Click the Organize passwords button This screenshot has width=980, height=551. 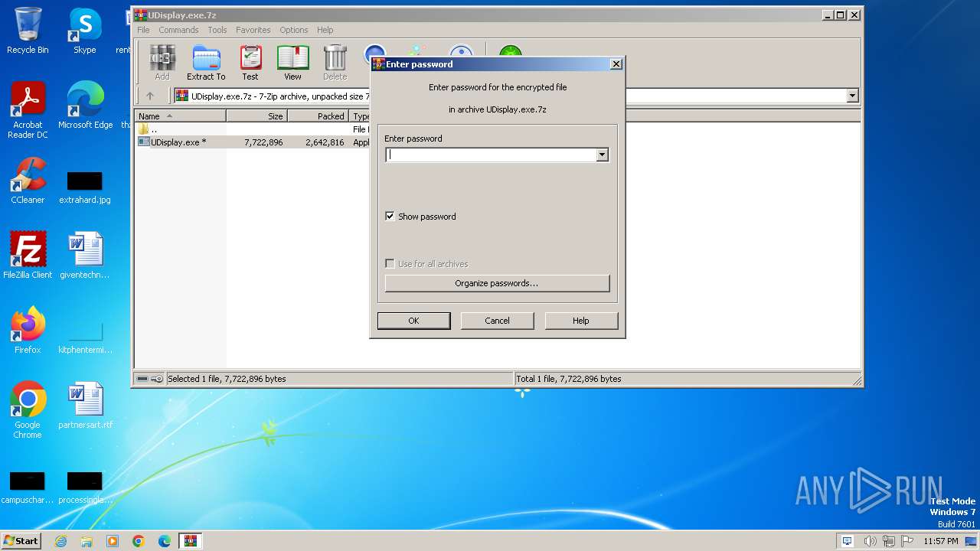[x=497, y=283]
